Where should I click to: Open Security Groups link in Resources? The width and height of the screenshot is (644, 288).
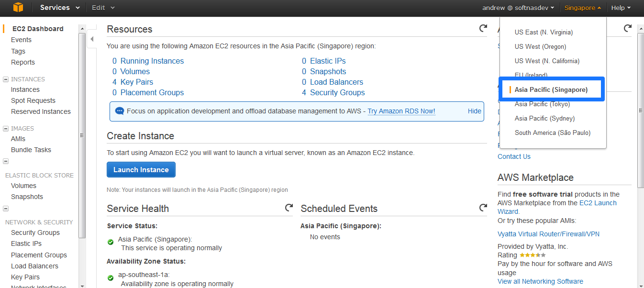(337, 93)
